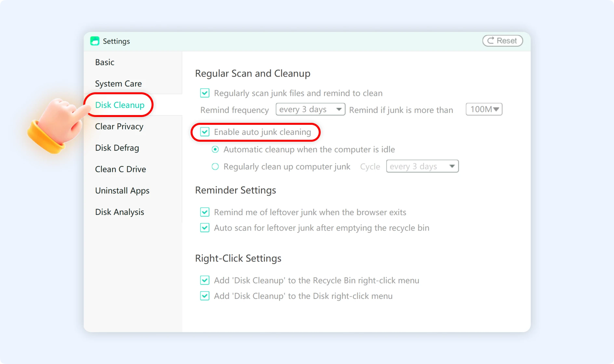The width and height of the screenshot is (614, 364).
Task: Select automatic cleanup when computer is idle
Action: coord(215,149)
